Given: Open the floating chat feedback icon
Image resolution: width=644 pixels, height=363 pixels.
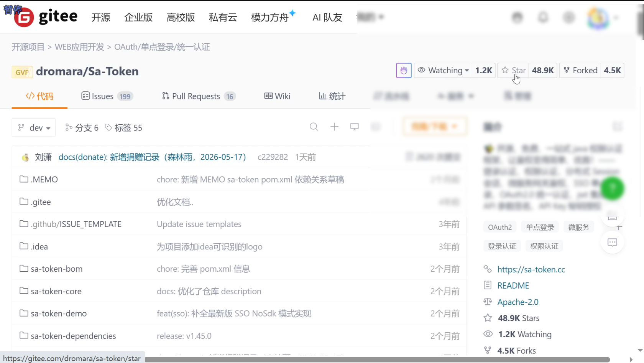Looking at the screenshot, I should coord(612,243).
